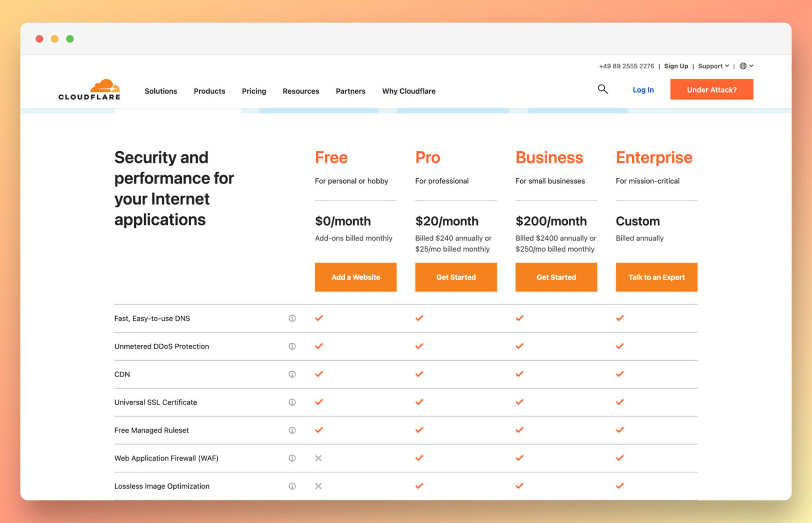The height and width of the screenshot is (523, 812).
Task: Click the Unmetered DDoS Protection label
Action: point(162,346)
